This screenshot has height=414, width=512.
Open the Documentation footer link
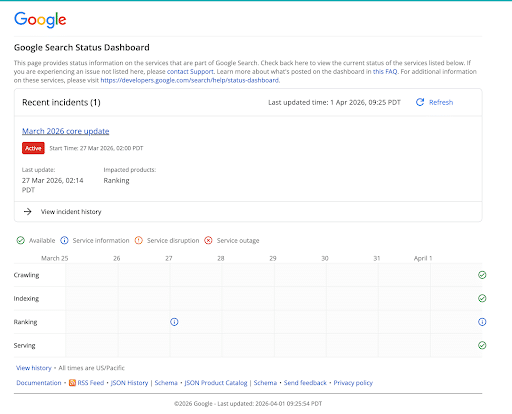click(x=39, y=383)
